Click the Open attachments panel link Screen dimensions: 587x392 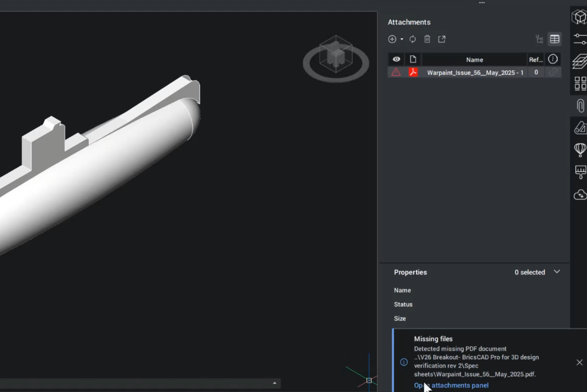click(451, 385)
